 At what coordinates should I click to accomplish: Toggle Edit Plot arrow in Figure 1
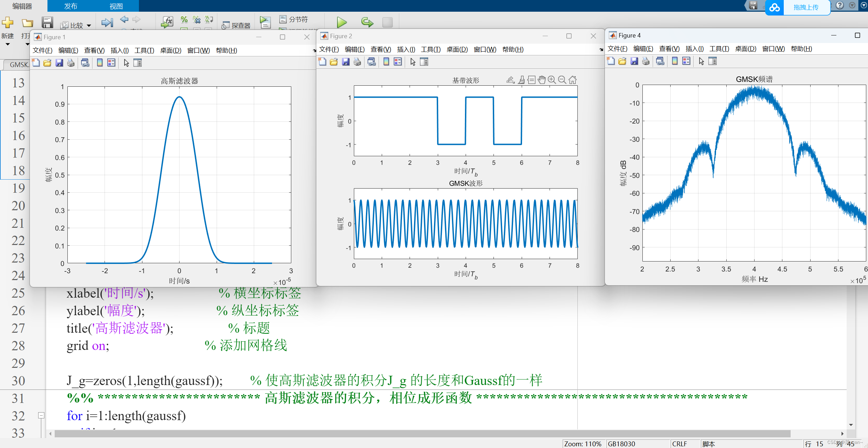pyautogui.click(x=126, y=63)
